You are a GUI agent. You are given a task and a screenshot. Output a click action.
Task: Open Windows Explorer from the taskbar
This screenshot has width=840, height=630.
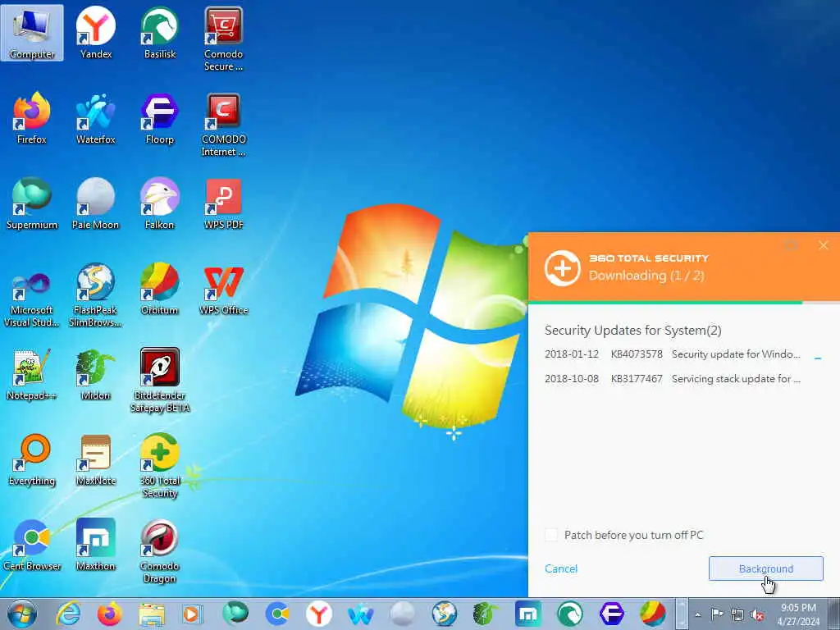152,614
